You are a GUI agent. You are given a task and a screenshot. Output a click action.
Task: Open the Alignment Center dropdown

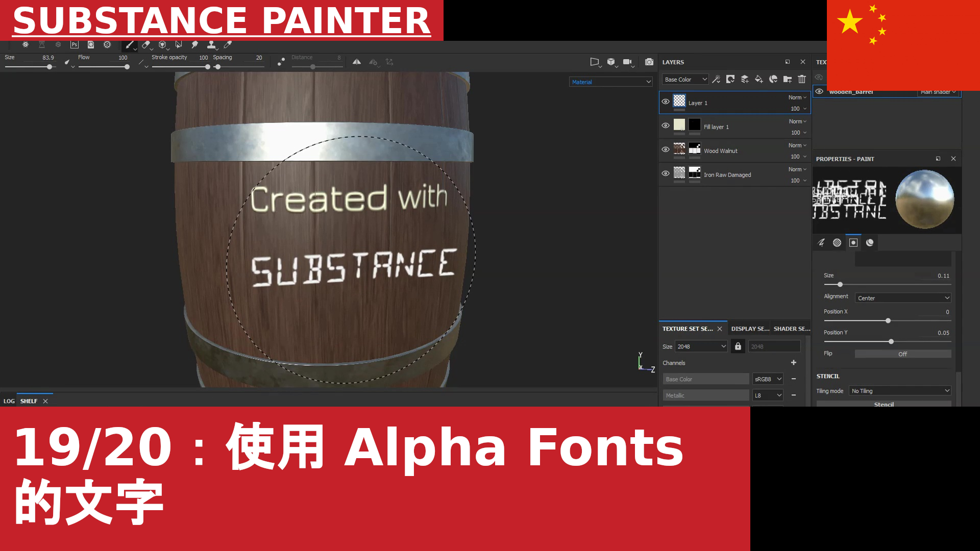(903, 298)
